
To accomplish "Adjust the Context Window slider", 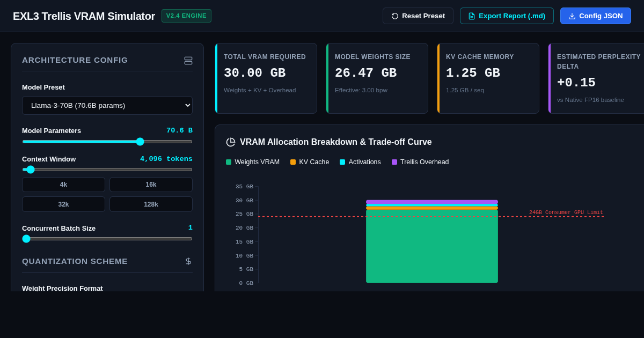I will pos(107,170).
